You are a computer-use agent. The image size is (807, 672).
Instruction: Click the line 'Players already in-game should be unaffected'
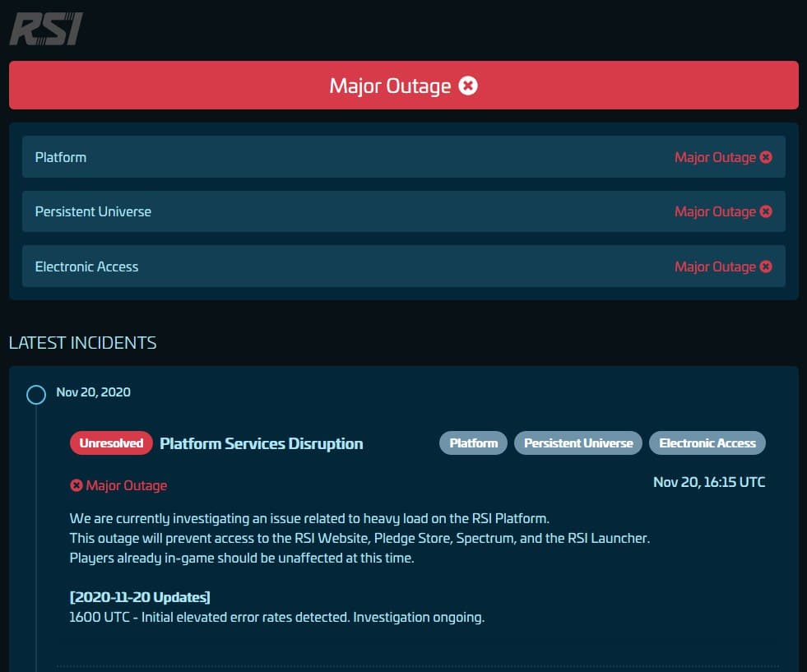click(x=242, y=558)
